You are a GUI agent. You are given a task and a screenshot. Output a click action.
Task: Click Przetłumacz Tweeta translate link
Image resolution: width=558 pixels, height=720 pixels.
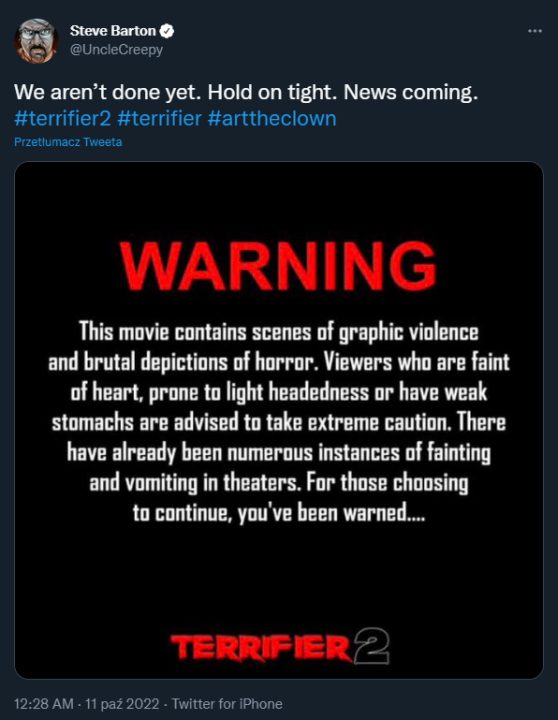[68, 142]
